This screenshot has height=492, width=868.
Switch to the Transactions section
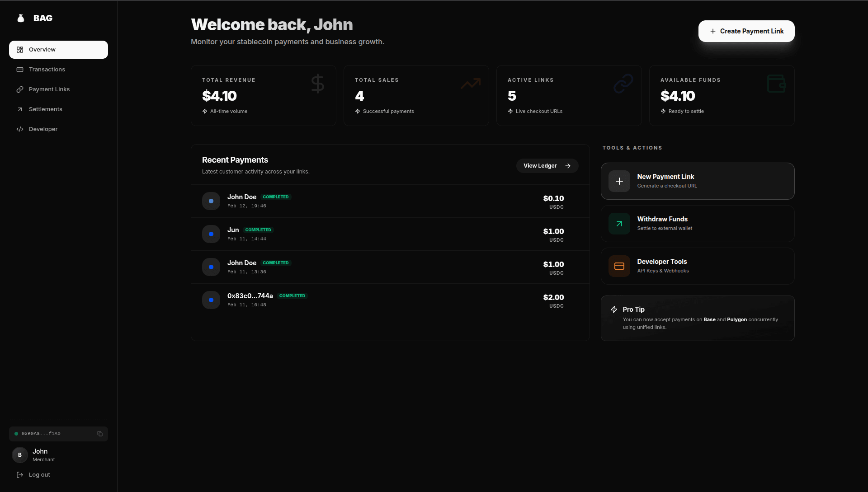(47, 69)
